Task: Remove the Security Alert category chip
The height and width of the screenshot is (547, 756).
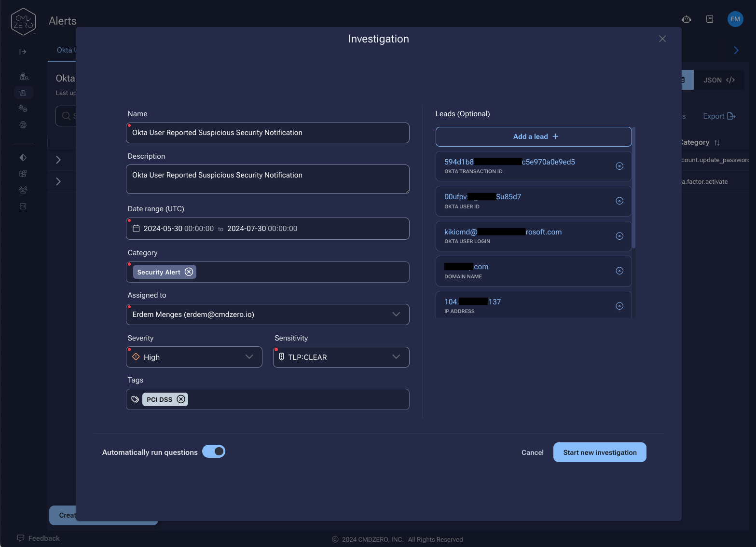Action: click(x=189, y=272)
